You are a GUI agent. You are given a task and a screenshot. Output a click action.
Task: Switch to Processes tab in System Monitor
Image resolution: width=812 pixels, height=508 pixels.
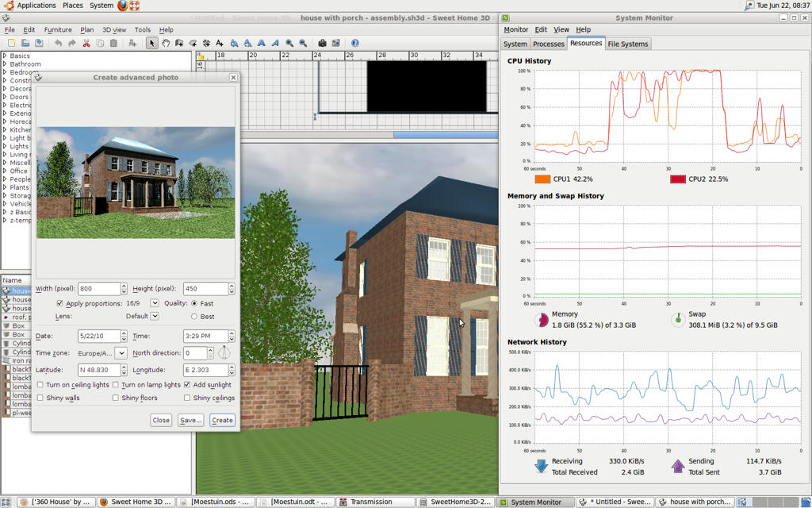coord(549,44)
